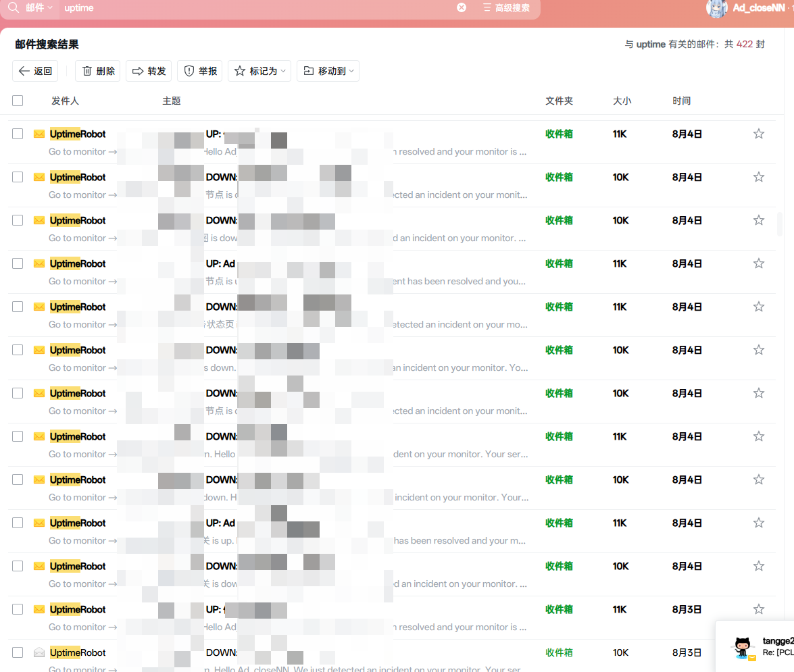Viewport: 794px width, 672px height.
Task: Toggle the select-all checkbox in the header
Action: coord(17,100)
